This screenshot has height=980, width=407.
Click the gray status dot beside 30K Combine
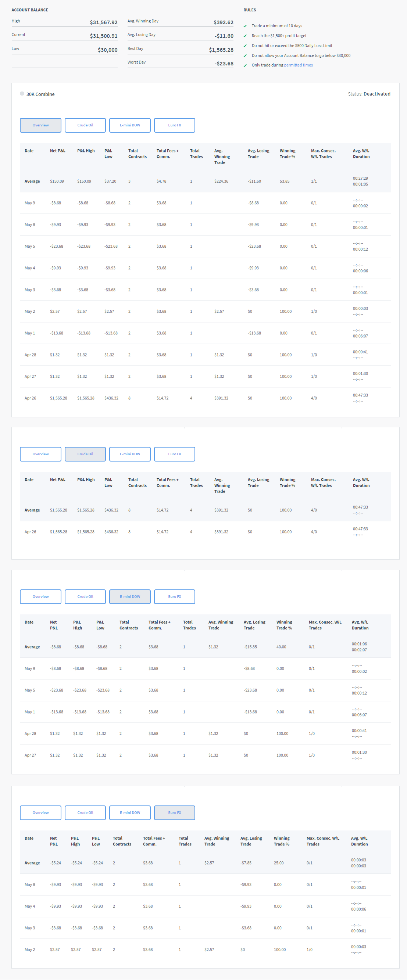click(22, 94)
